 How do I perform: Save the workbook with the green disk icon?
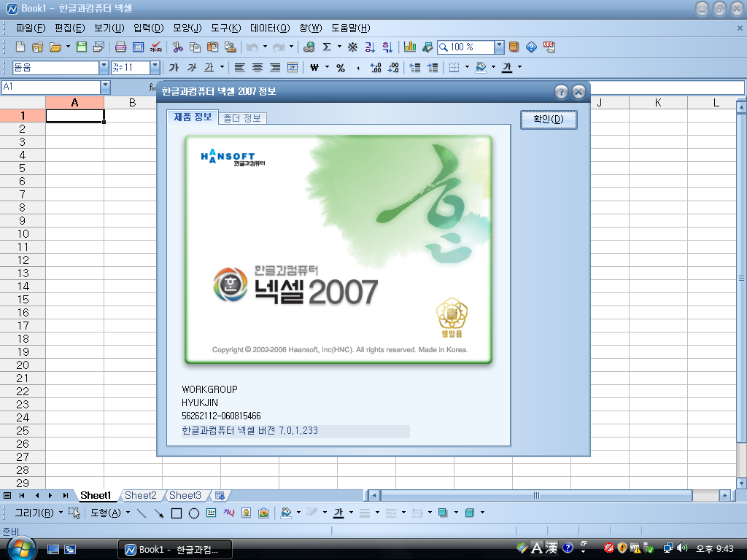pos(82,47)
